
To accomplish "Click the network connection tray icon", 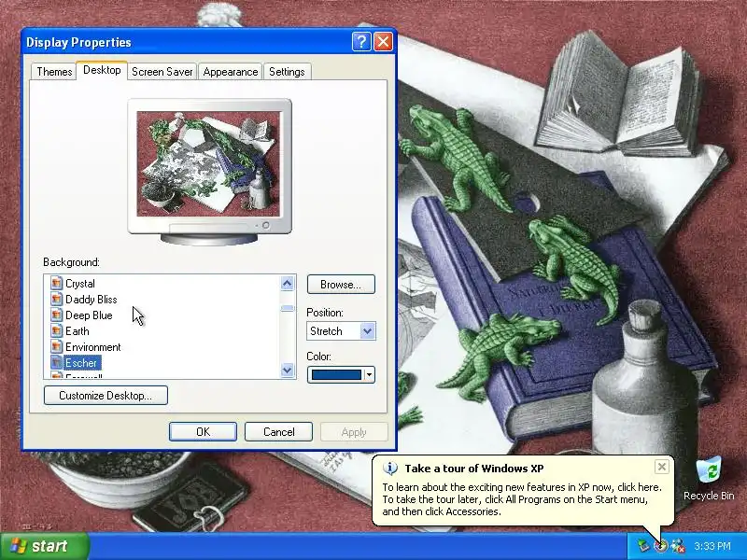I will coord(643,546).
